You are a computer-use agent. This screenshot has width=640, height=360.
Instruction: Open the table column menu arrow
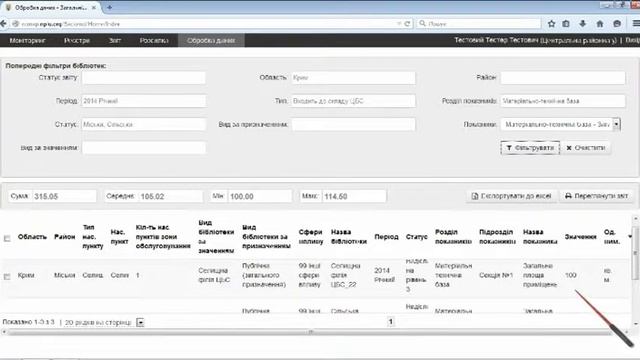pos(630,237)
